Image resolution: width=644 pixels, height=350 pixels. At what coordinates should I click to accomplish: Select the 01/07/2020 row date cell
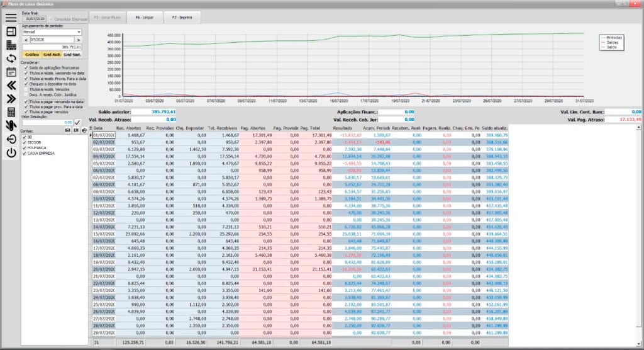(104, 135)
